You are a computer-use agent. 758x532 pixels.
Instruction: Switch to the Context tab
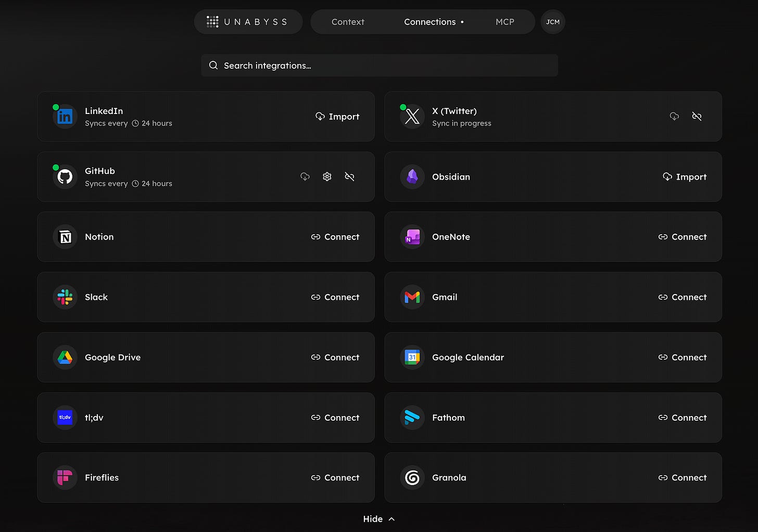pos(348,22)
